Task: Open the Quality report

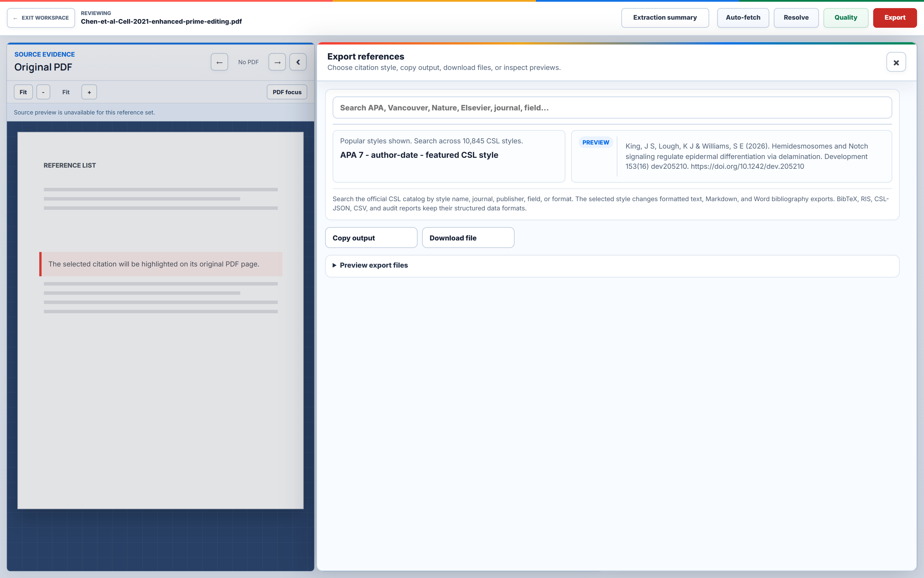Action: [x=845, y=18]
